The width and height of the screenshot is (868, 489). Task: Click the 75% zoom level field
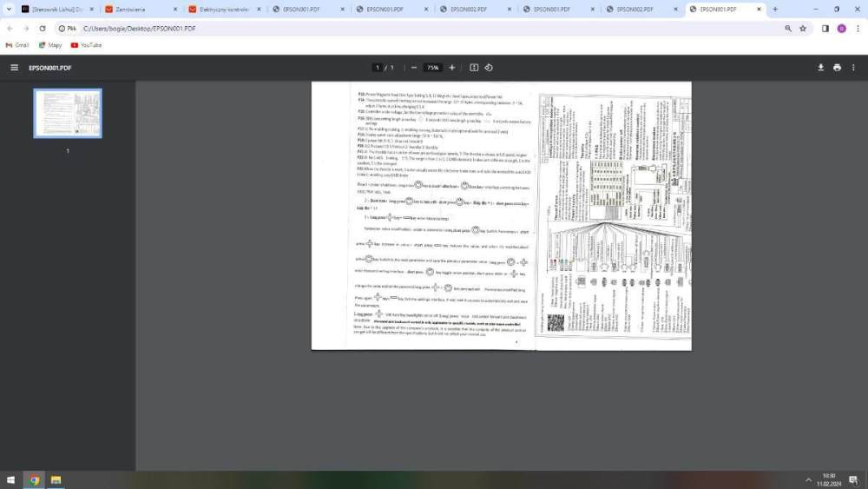point(432,67)
